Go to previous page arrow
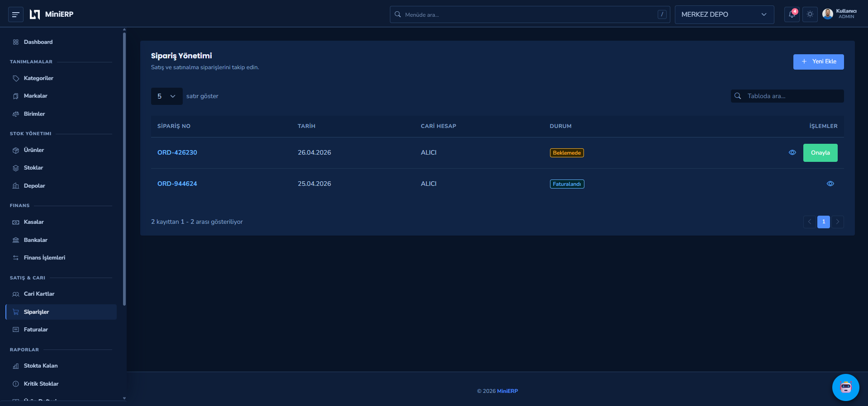This screenshot has width=868, height=406. (810, 222)
